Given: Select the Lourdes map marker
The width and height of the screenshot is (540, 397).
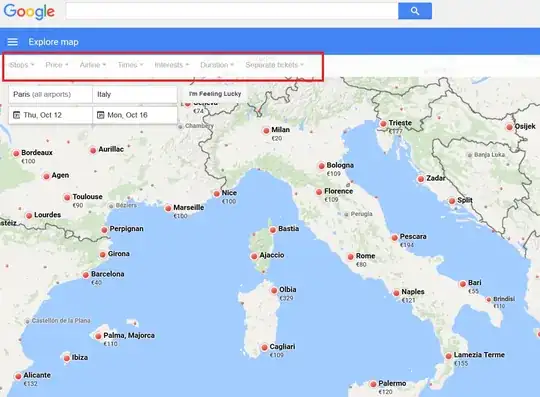Looking at the screenshot, I should (x=29, y=216).
